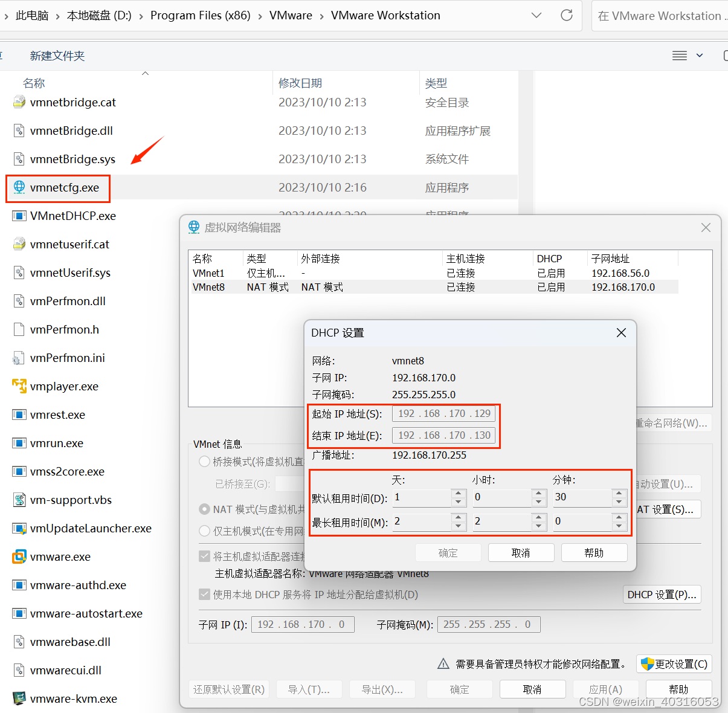
Task: Click 取消 in Virtual Network Editor
Action: coord(532,689)
